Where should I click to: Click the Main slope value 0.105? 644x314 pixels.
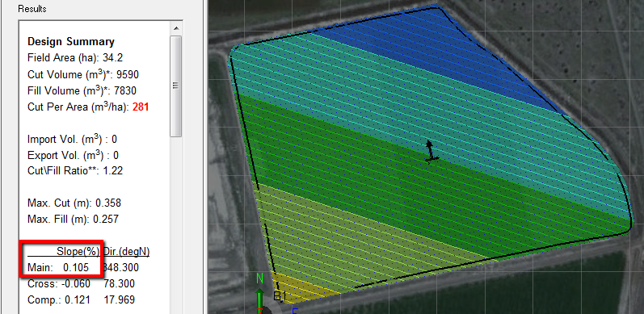(76, 268)
